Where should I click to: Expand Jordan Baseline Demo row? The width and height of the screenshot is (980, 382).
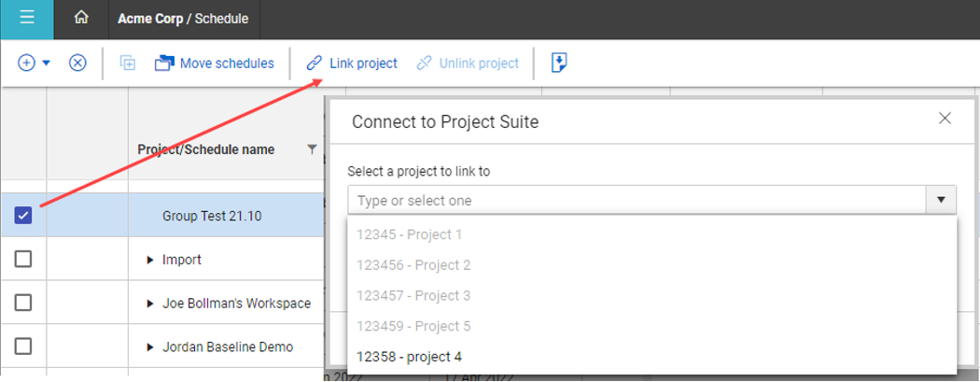click(151, 347)
